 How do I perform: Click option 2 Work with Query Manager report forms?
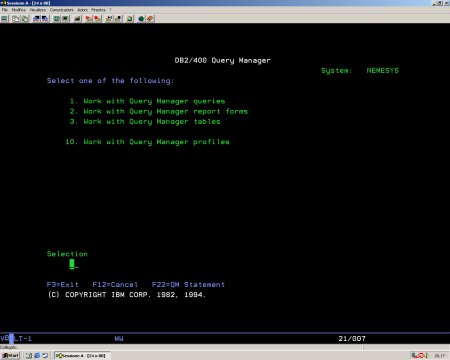coord(159,111)
